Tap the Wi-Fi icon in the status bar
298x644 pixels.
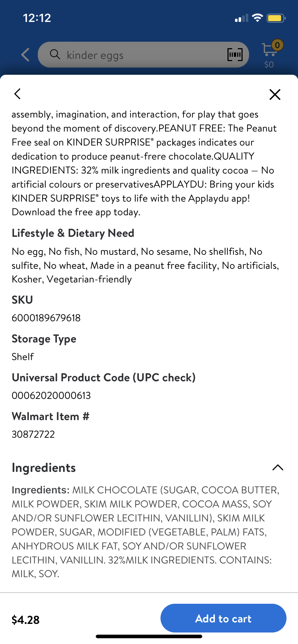(257, 18)
